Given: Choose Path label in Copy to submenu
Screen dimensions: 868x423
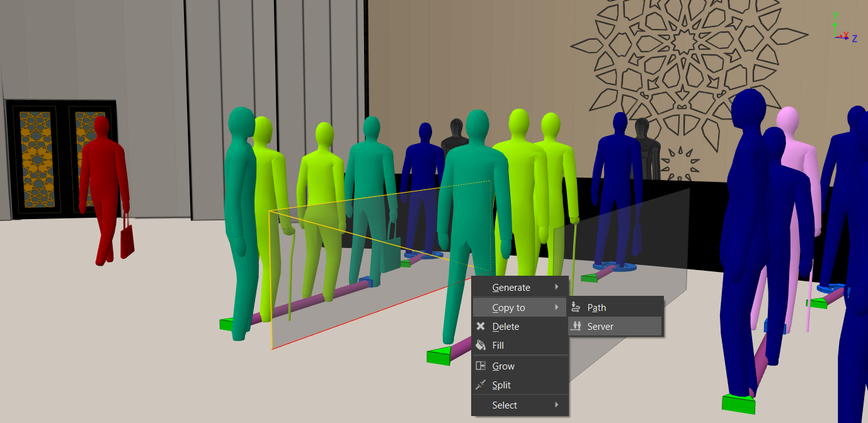Looking at the screenshot, I should click(597, 307).
